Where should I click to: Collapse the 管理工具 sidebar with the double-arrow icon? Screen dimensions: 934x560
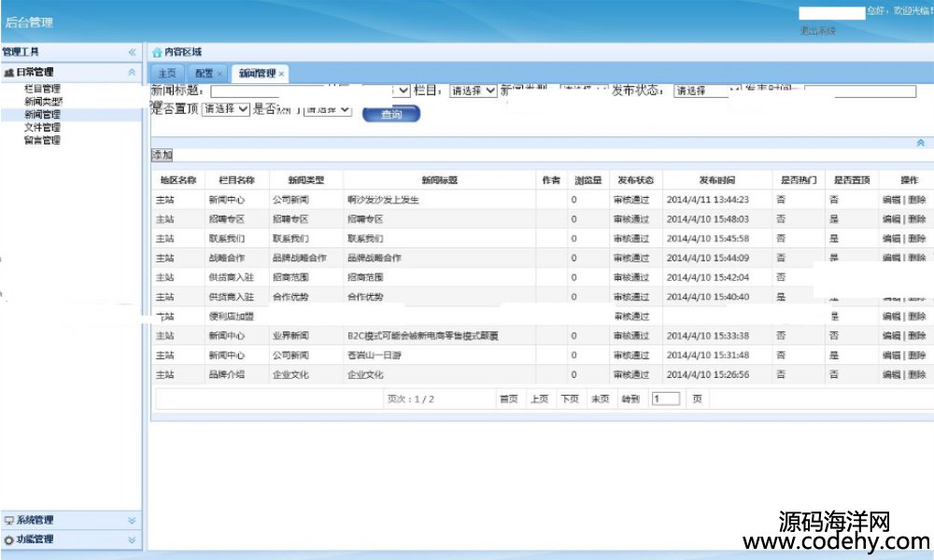tap(132, 52)
